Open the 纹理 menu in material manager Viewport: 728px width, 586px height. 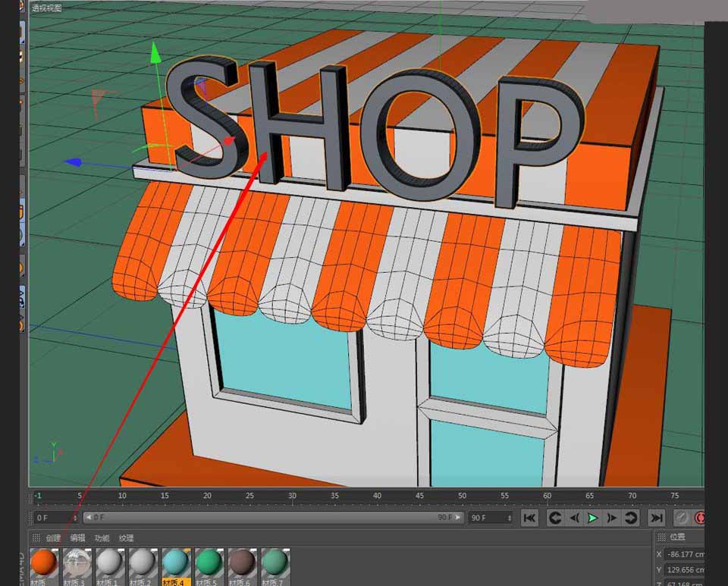(126, 538)
